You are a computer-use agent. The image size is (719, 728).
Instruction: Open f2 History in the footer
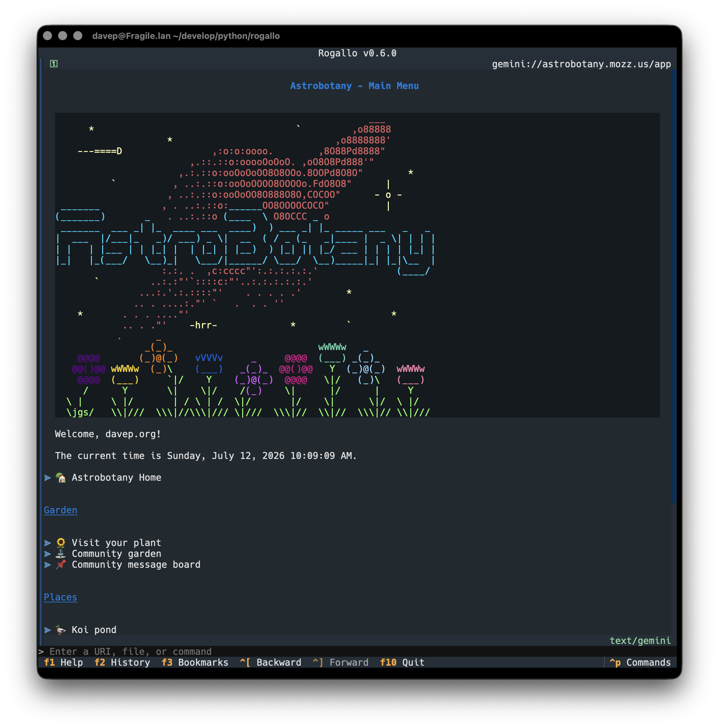122,662
